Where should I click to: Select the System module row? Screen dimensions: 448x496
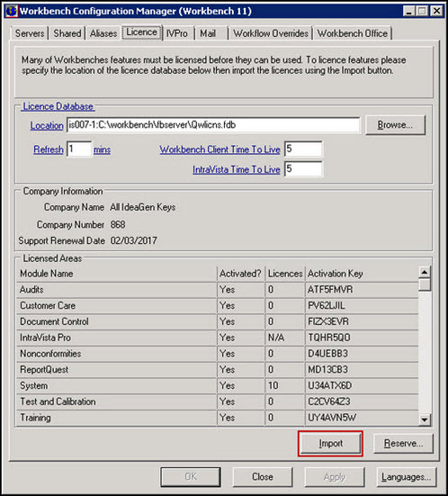[x=217, y=386]
